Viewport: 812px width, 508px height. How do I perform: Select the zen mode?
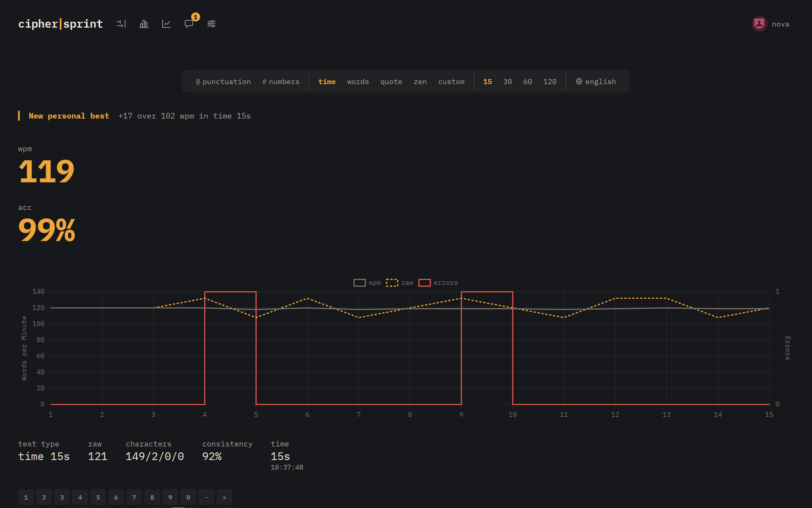(x=420, y=82)
